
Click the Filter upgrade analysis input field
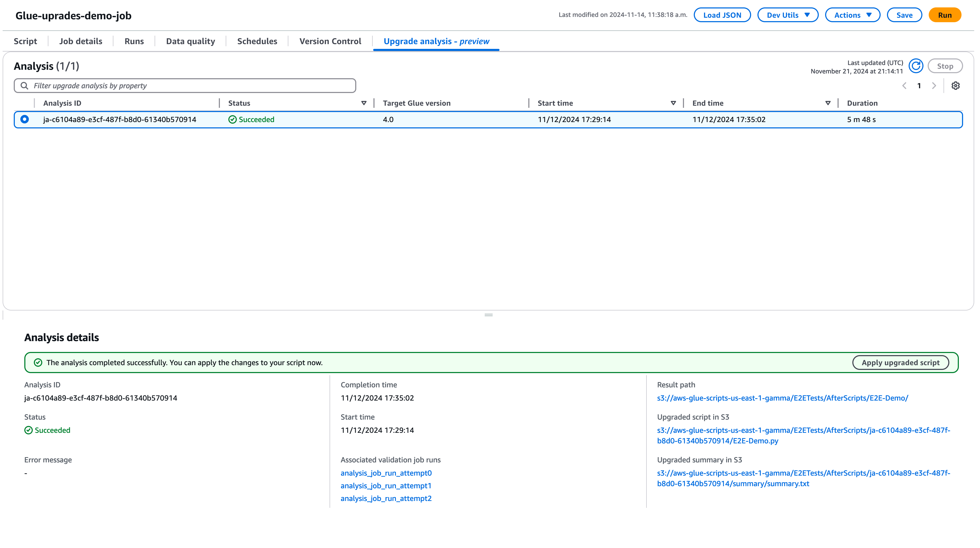point(185,86)
